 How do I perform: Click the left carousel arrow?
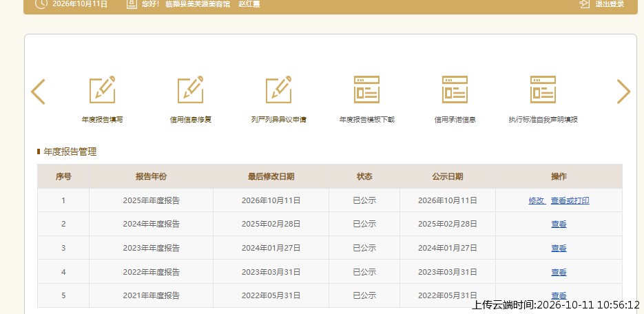click(x=38, y=92)
